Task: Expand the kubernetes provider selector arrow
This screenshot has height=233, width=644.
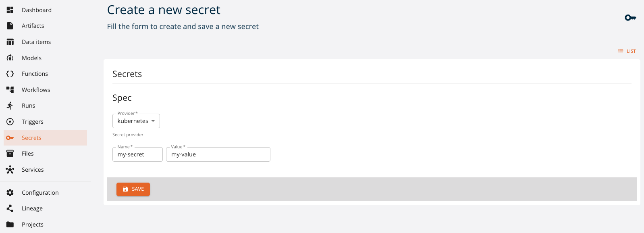Action: point(154,121)
